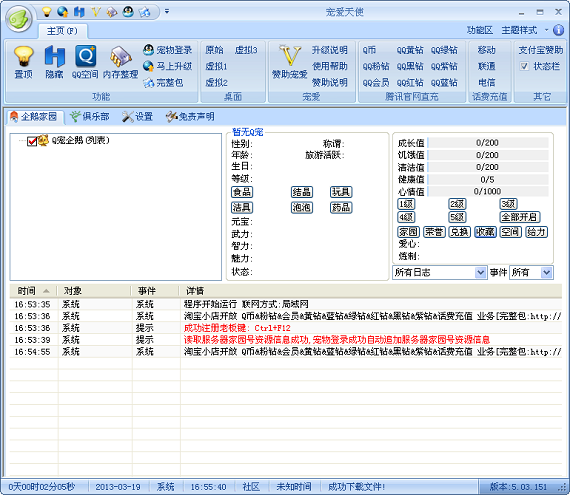Open 升级说明 in the ribbon
Viewport: 570px width, 495px height.
329,50
